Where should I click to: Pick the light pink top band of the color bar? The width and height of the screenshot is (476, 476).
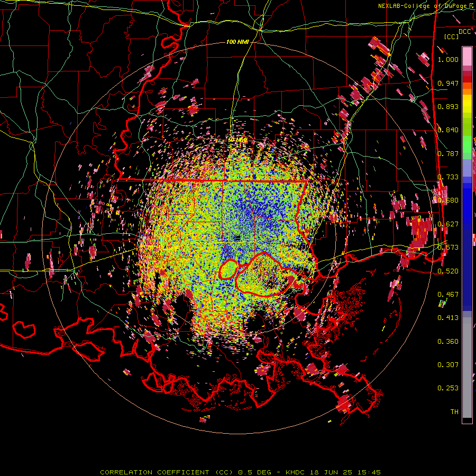[467, 56]
